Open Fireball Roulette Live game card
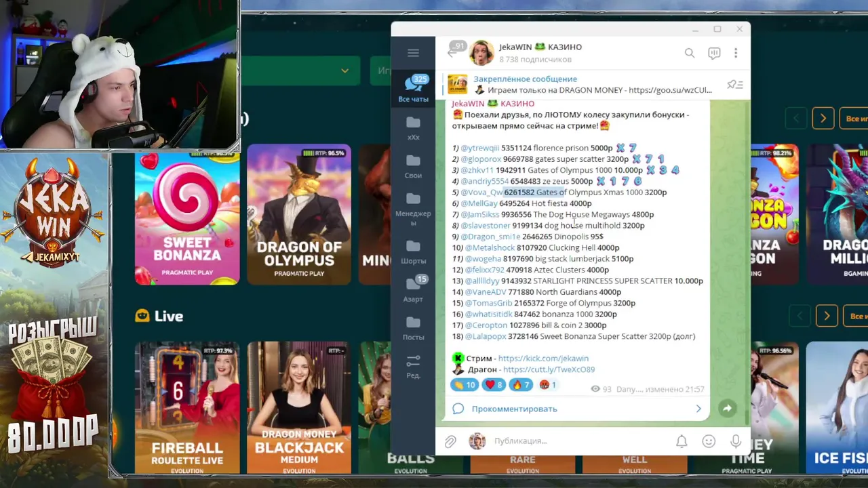Viewport: 868px width, 488px height. pos(187,407)
